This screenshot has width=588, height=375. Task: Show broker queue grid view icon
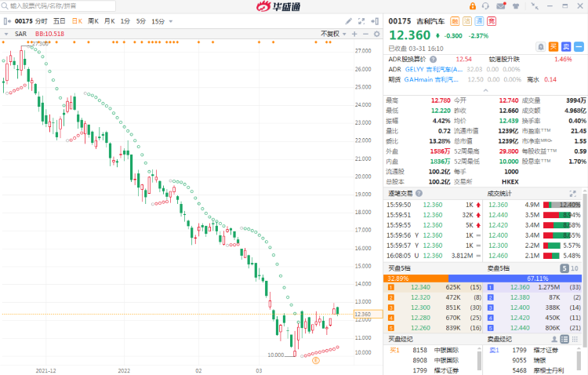(x=575, y=340)
